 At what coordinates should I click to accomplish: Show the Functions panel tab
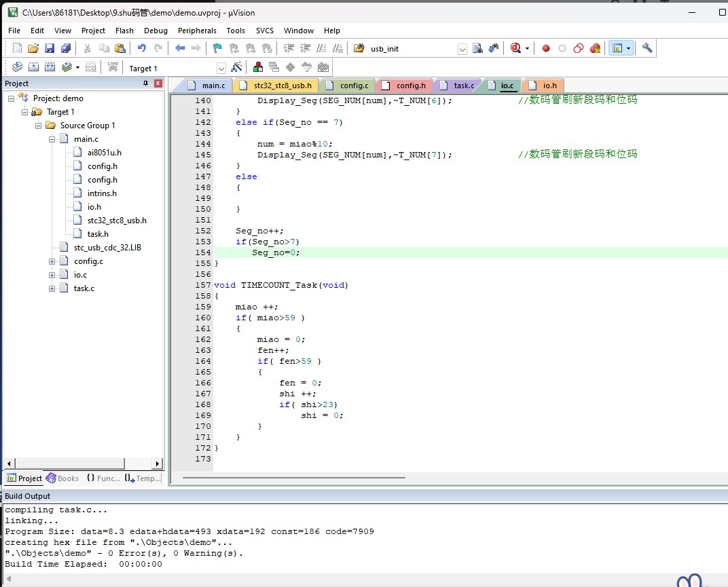tap(103, 478)
